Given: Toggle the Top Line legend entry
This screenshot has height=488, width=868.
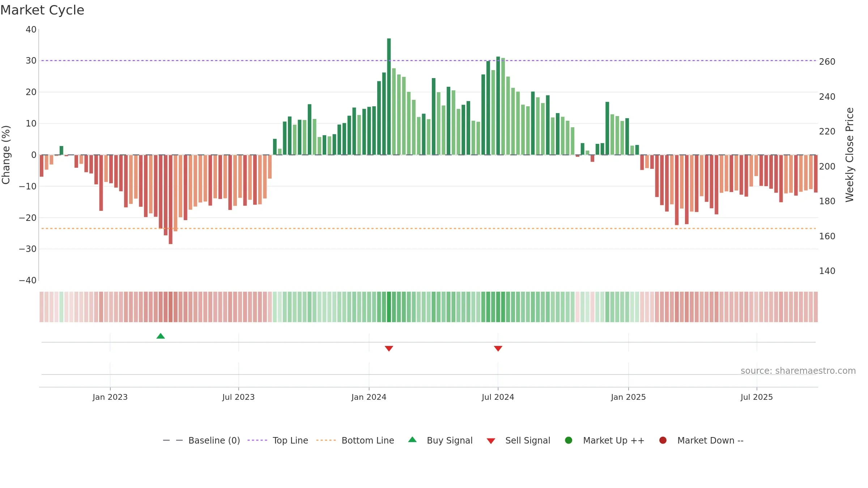Looking at the screenshot, I should [x=278, y=440].
